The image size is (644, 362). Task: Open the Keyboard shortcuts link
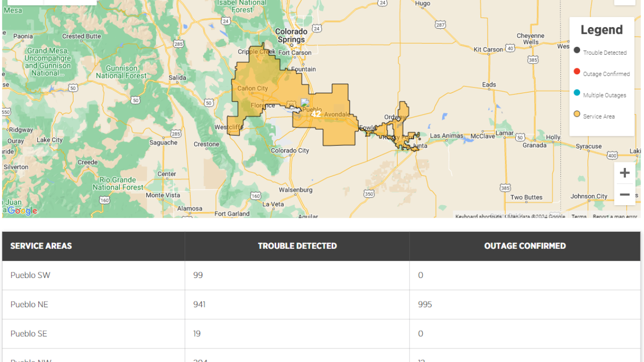478,217
